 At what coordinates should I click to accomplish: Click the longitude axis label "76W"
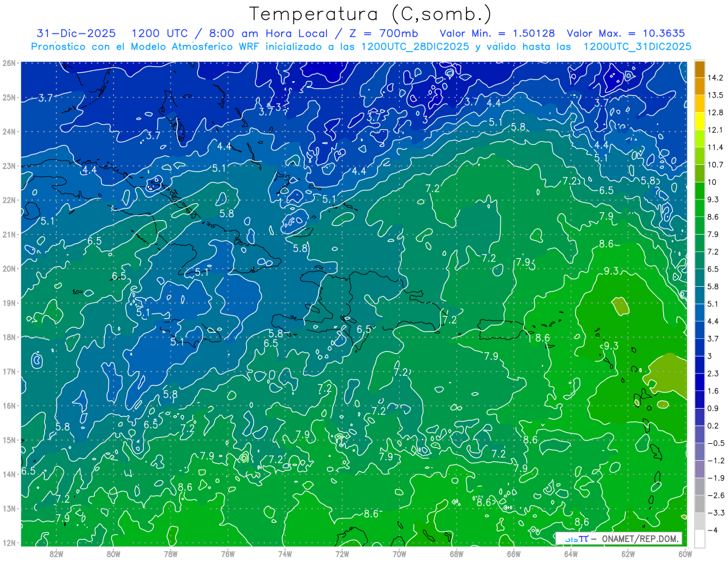click(227, 553)
